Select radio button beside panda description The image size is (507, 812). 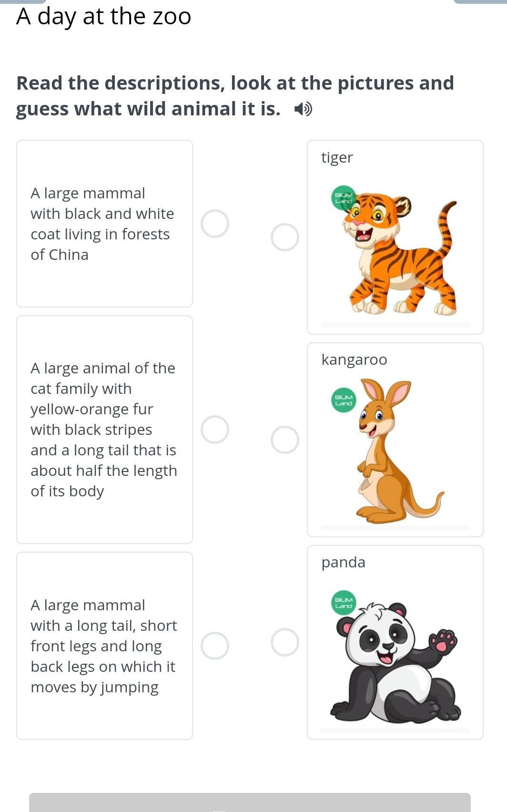(215, 224)
